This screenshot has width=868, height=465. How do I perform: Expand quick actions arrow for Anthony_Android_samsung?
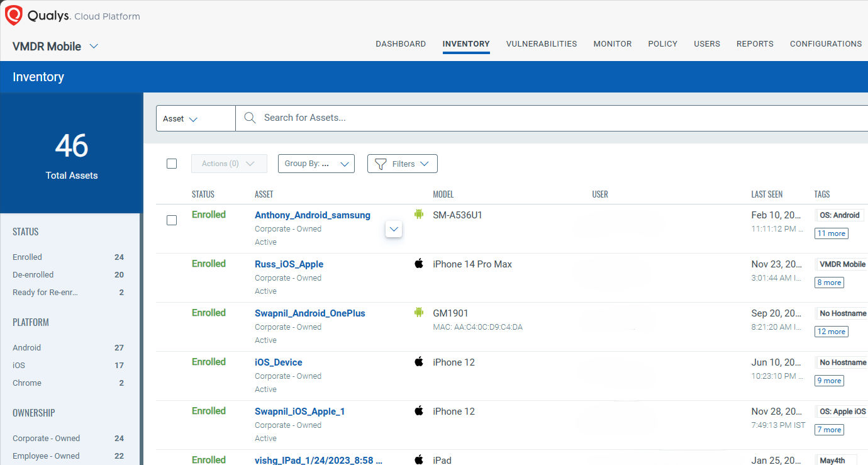(394, 230)
